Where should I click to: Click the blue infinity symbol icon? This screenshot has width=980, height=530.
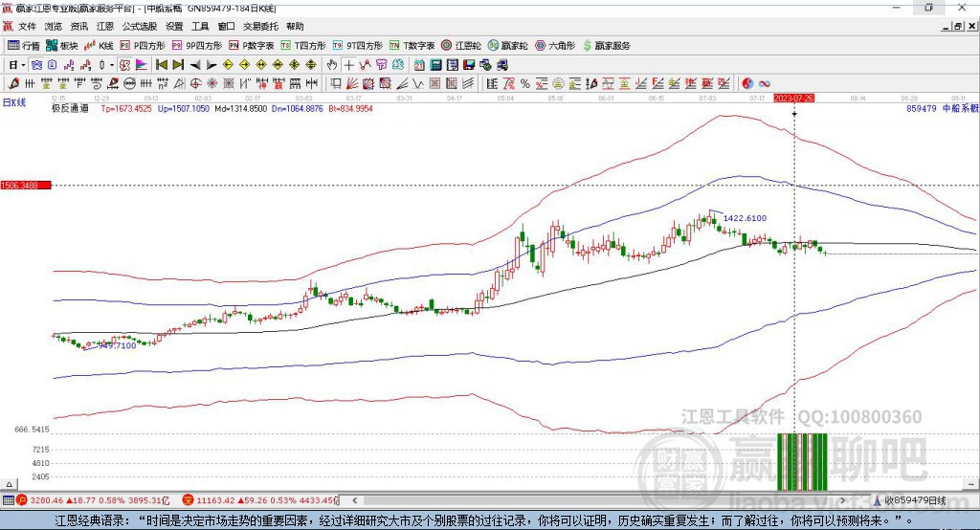(765, 84)
